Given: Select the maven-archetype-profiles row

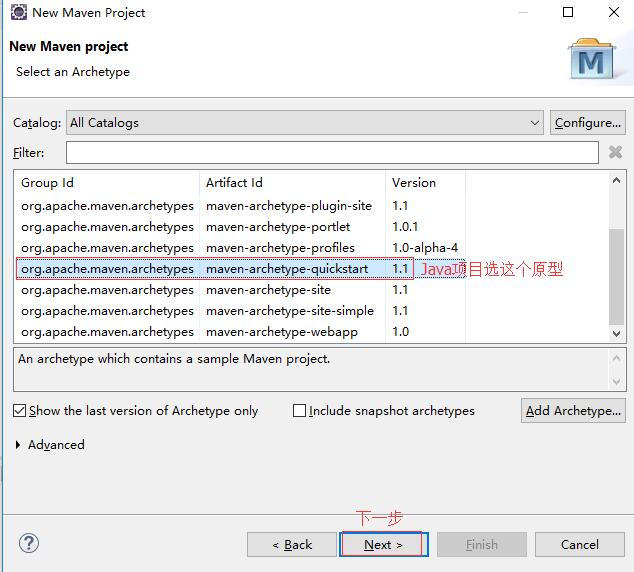Looking at the screenshot, I should pyautogui.click(x=239, y=248).
